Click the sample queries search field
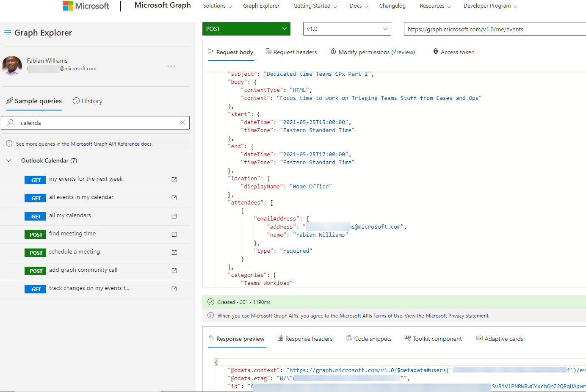The height and width of the screenshot is (392, 586). [x=95, y=123]
